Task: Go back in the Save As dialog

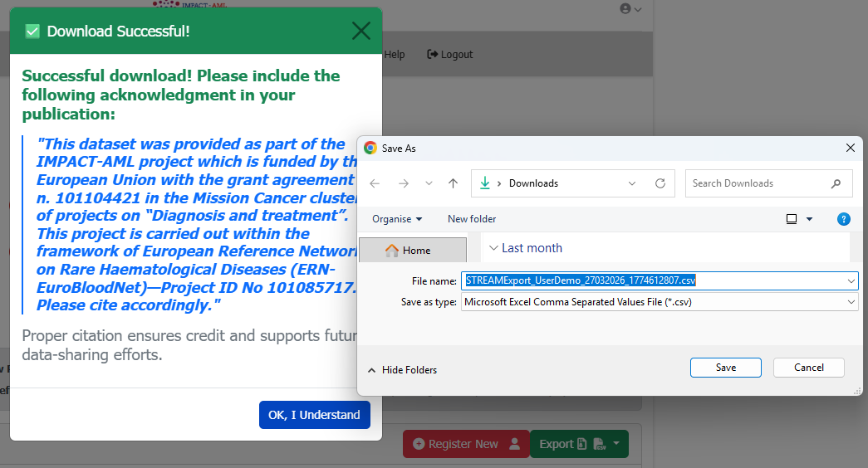Action: tap(375, 183)
